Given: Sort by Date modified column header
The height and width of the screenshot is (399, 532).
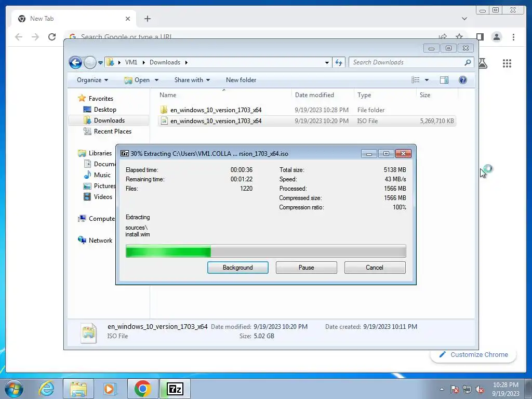Looking at the screenshot, I should pyautogui.click(x=322, y=95).
